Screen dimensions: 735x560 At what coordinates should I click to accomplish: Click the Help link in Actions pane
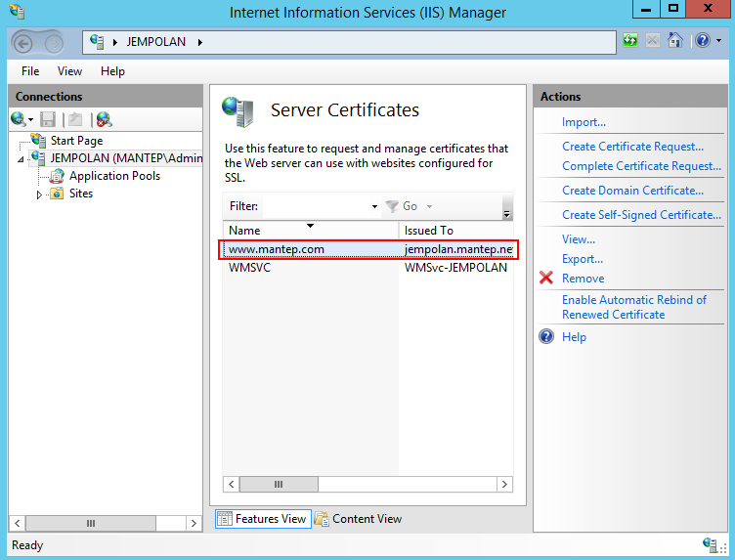tap(574, 337)
